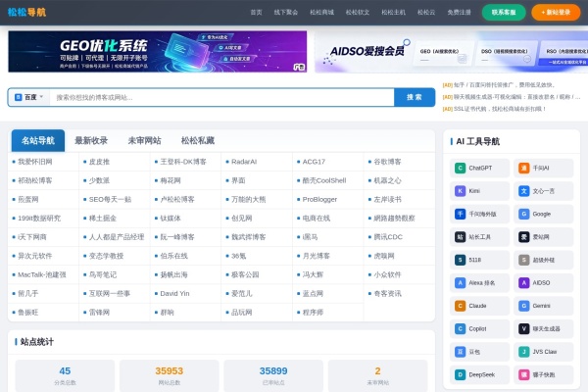This screenshot has height=392, width=588.
Task: Open the 酷壳CoolShell site link
Action: (x=324, y=180)
